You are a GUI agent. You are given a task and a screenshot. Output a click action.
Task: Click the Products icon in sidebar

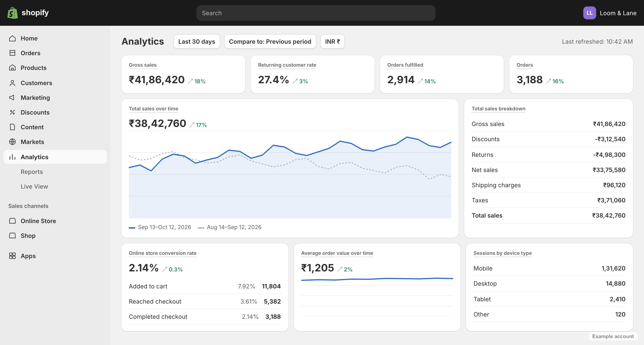12,68
